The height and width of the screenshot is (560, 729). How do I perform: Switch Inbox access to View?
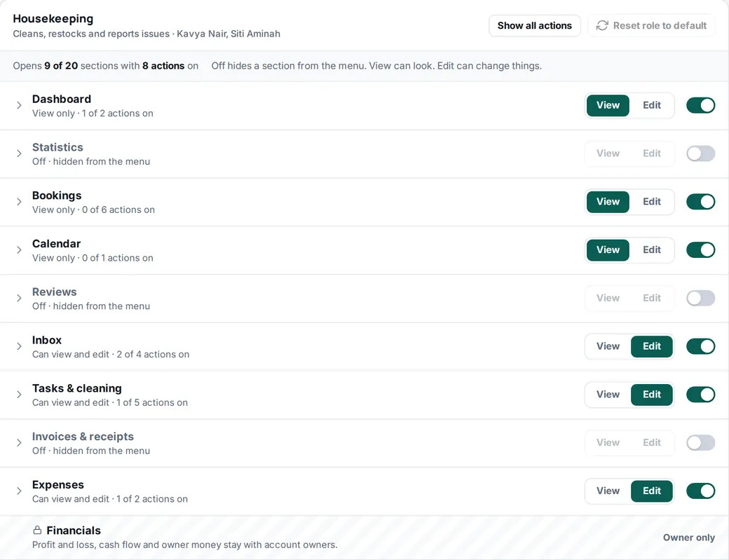pos(608,346)
